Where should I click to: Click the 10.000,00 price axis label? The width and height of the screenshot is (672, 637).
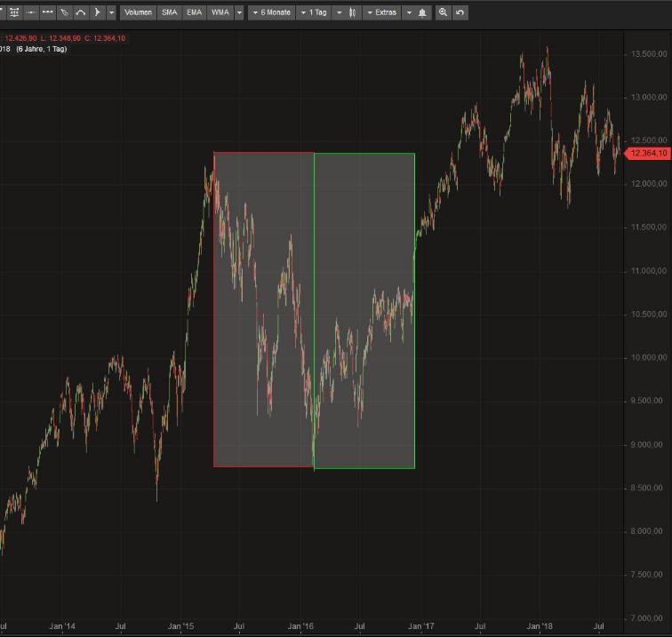(x=649, y=357)
